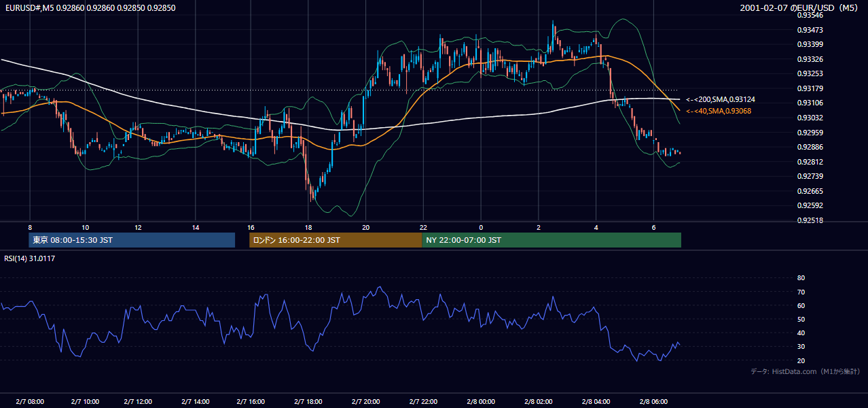Click hour label 16 on price chart axis
This screenshot has height=408, width=868.
click(x=251, y=227)
